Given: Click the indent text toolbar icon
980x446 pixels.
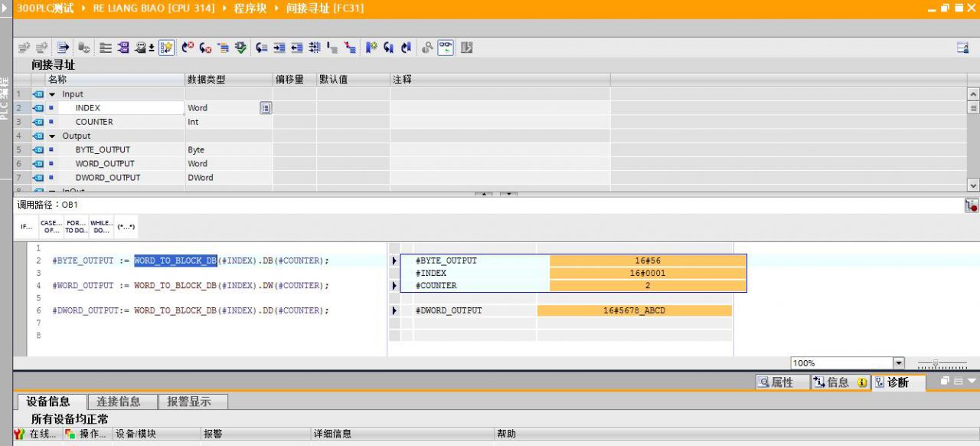Looking at the screenshot, I should (x=279, y=48).
